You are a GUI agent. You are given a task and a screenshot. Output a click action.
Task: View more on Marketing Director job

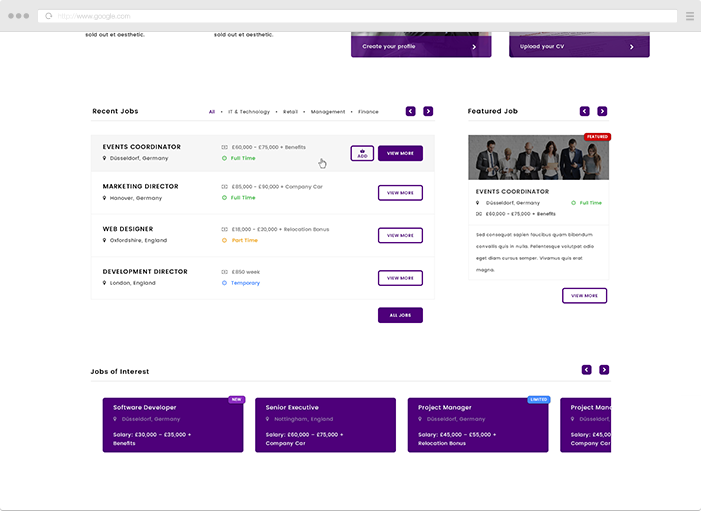[400, 193]
